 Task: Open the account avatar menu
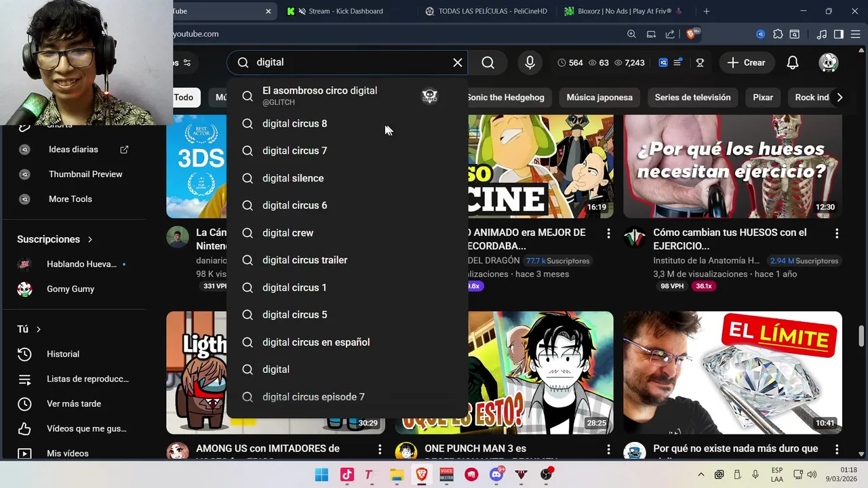pyautogui.click(x=829, y=62)
